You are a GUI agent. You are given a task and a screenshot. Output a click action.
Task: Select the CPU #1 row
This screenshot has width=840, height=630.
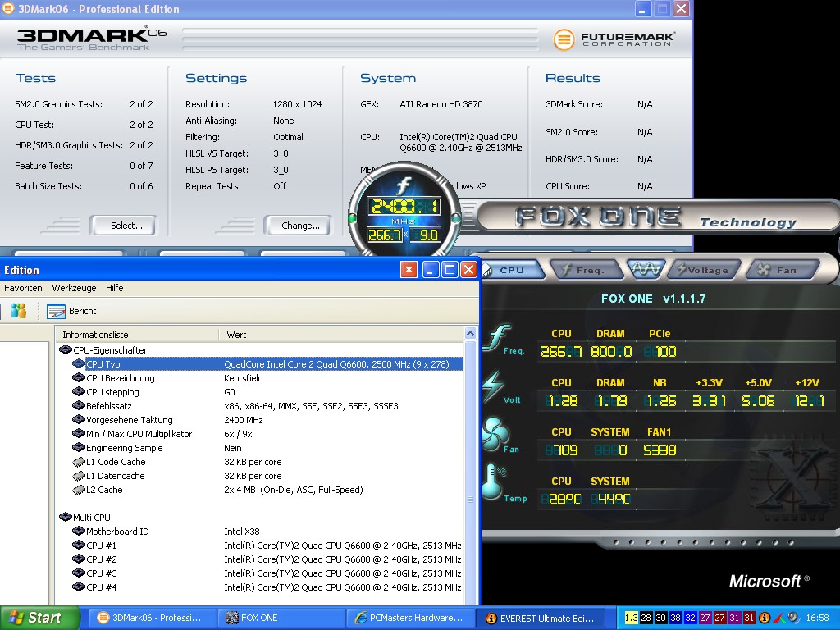267,545
